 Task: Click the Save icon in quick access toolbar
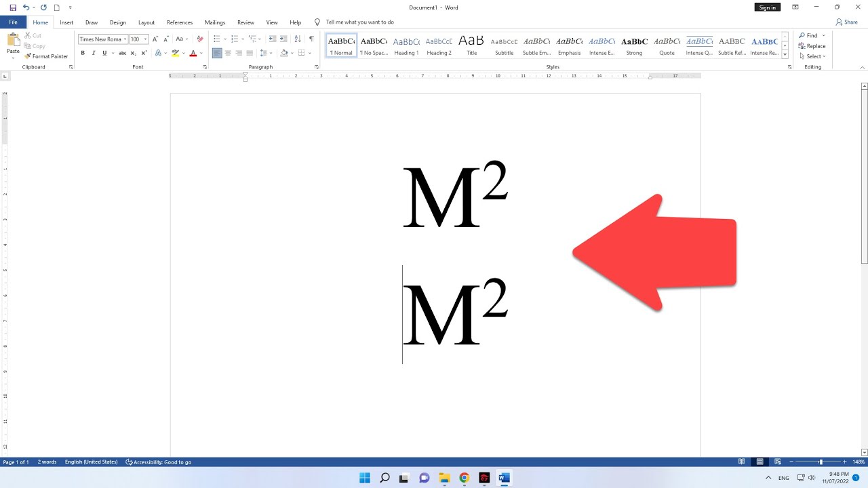(13, 7)
